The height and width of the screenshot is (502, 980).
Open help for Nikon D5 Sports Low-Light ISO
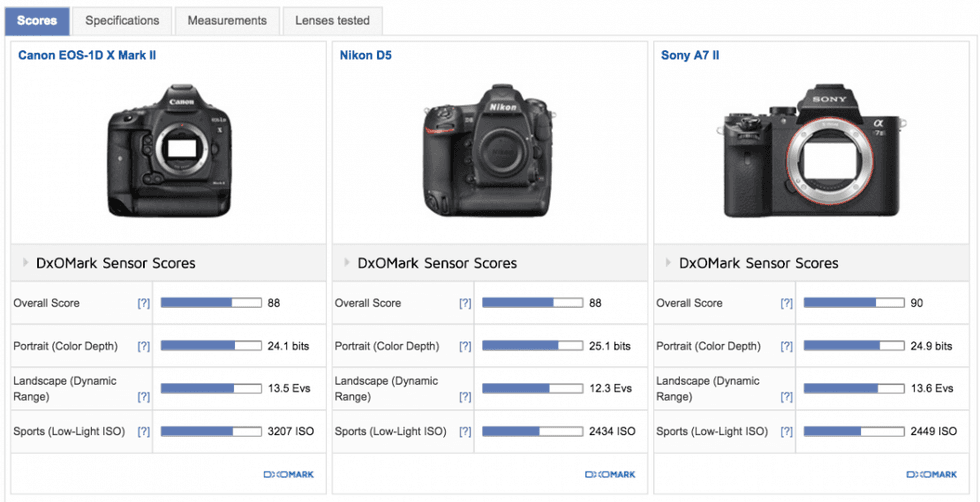[465, 431]
